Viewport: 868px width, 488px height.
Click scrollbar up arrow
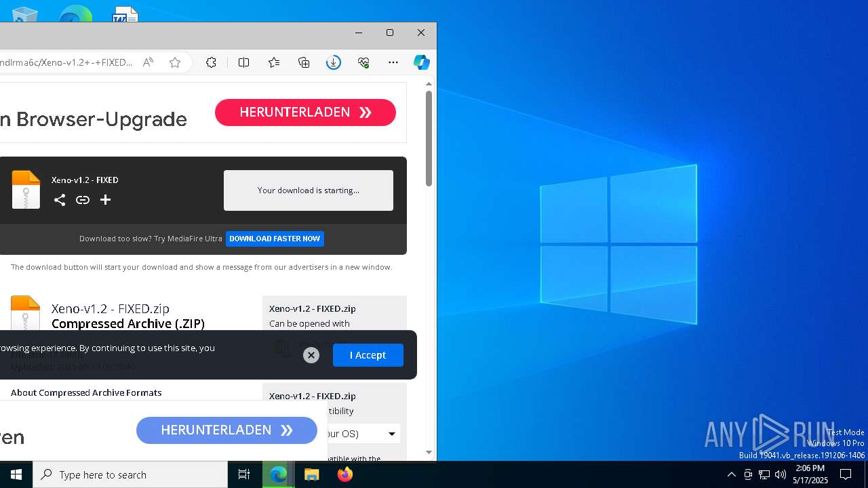pyautogui.click(x=429, y=84)
